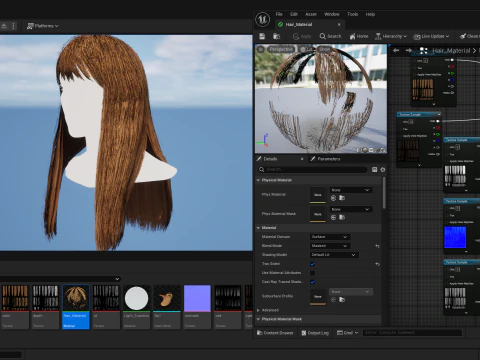Click the browse-to-asset icon next to save

click(276, 36)
